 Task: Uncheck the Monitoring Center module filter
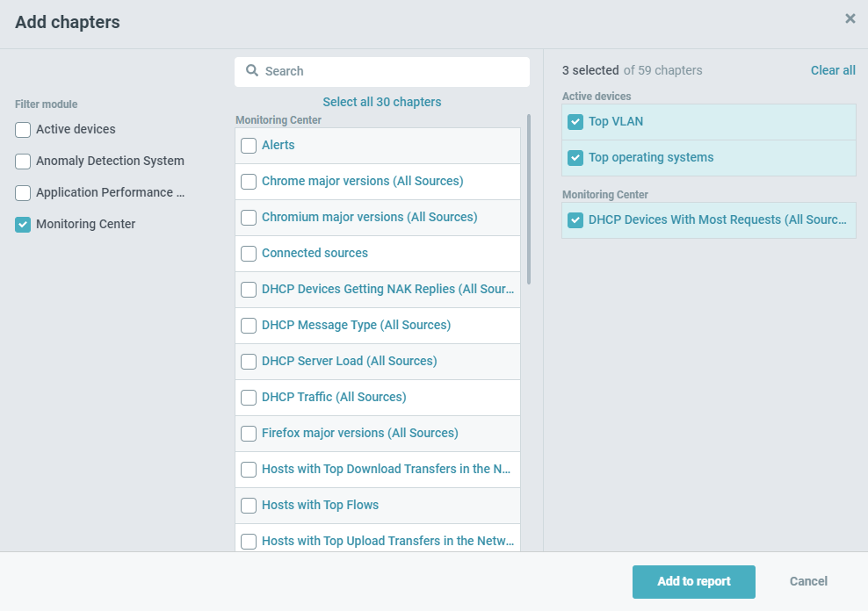point(23,225)
